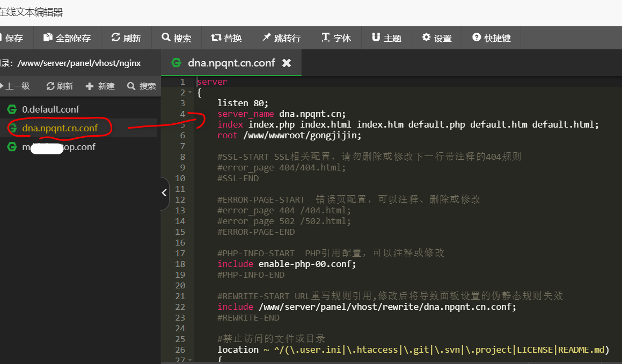622x364 pixels.
Task: Open the Search (搜索) tool in toolbar
Action: [176, 38]
